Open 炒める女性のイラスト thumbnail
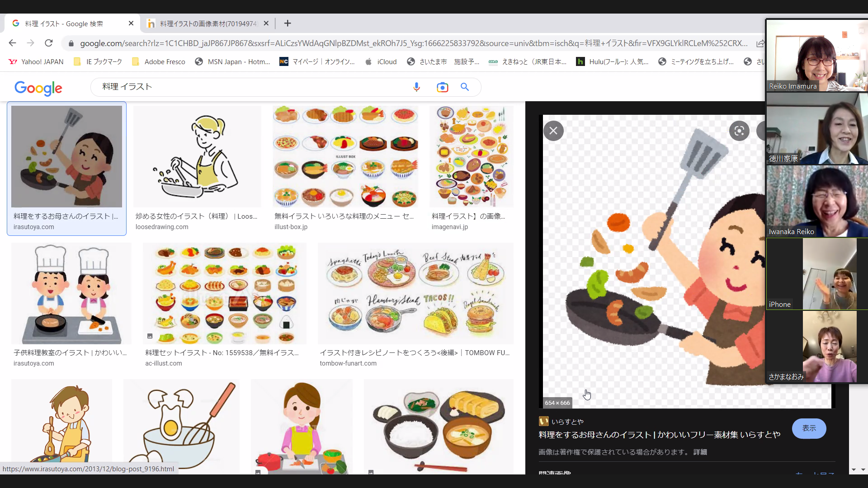868x488 pixels. (x=197, y=156)
